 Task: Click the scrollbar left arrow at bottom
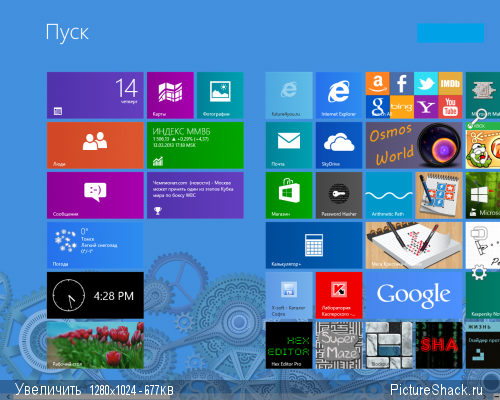coord(8,397)
